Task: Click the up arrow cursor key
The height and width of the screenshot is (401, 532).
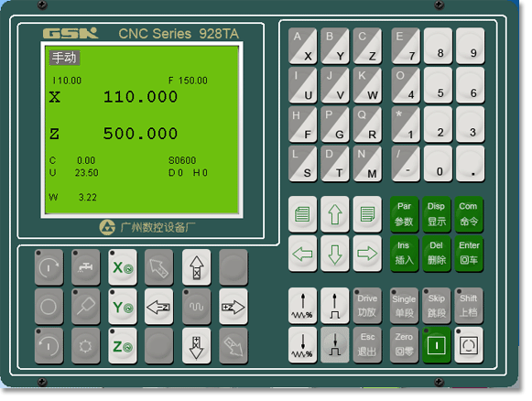Action: click(x=335, y=214)
